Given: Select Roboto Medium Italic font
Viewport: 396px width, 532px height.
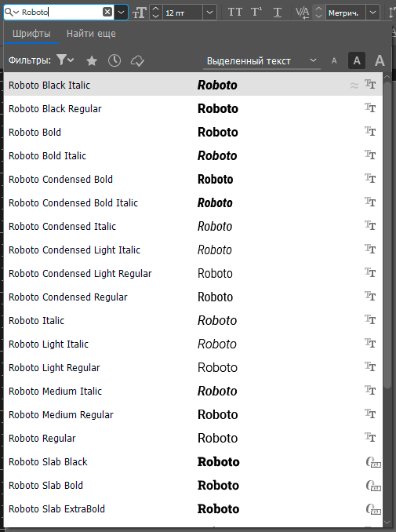Looking at the screenshot, I should pos(193,392).
